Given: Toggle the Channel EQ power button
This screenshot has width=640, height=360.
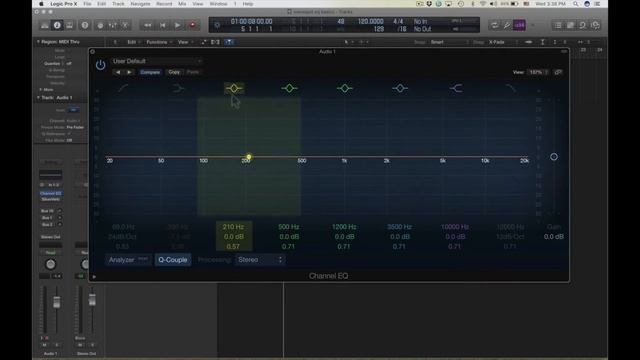Looking at the screenshot, I should point(100,64).
